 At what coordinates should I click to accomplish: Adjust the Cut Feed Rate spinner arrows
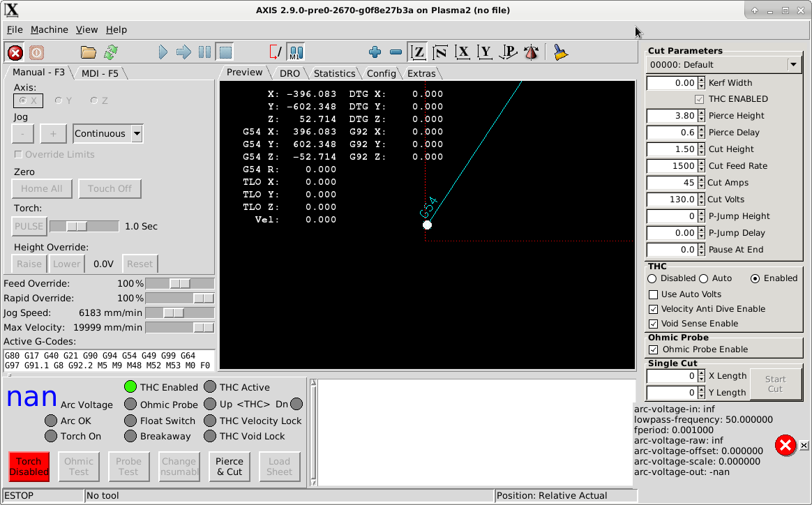pos(701,166)
